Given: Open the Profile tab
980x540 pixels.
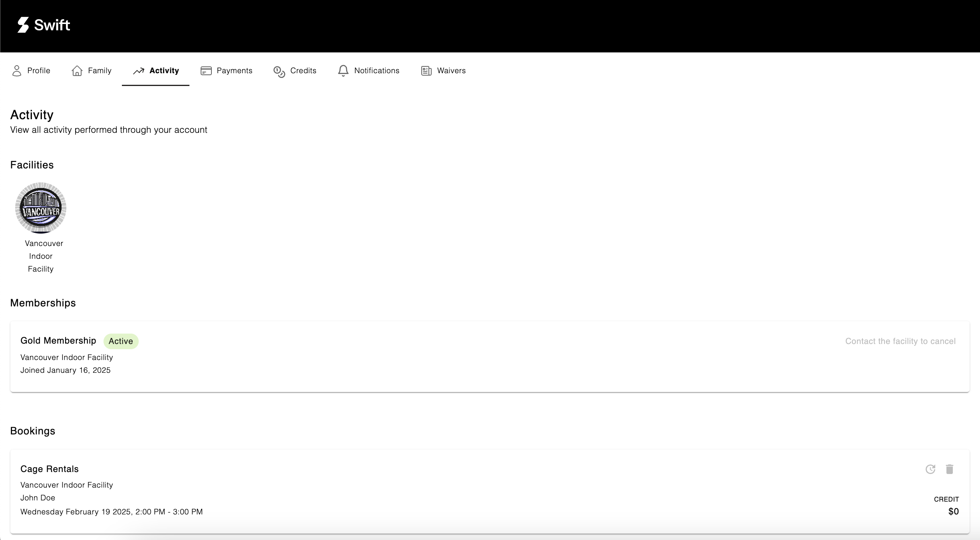Looking at the screenshot, I should click(x=38, y=71).
